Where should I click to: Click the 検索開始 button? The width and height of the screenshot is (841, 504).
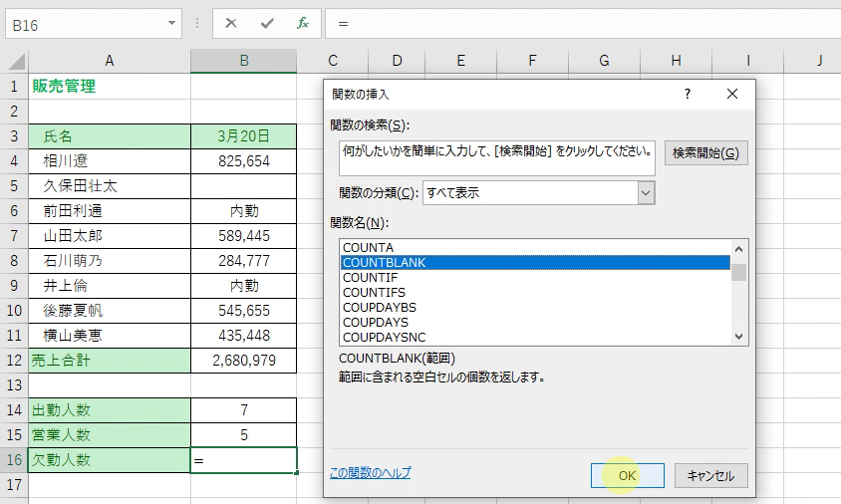click(x=705, y=153)
